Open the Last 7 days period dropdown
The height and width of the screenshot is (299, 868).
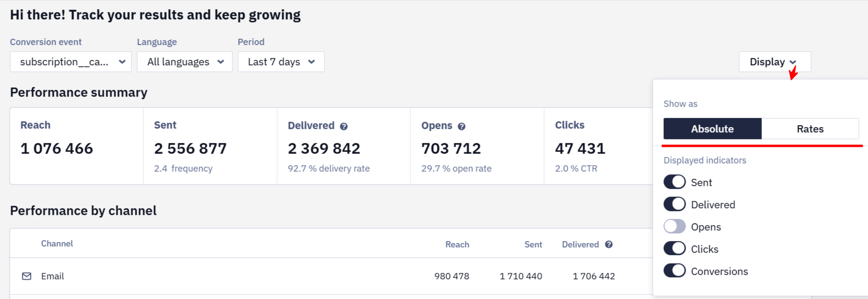[281, 62]
